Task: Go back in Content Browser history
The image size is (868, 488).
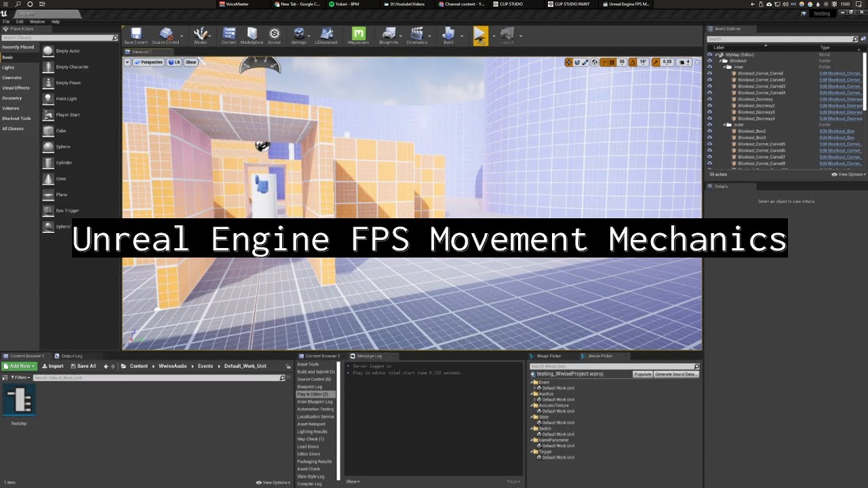Action: [x=106, y=366]
